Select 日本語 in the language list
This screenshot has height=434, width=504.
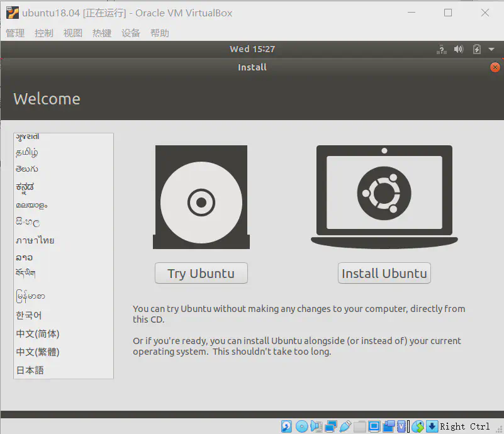30,370
